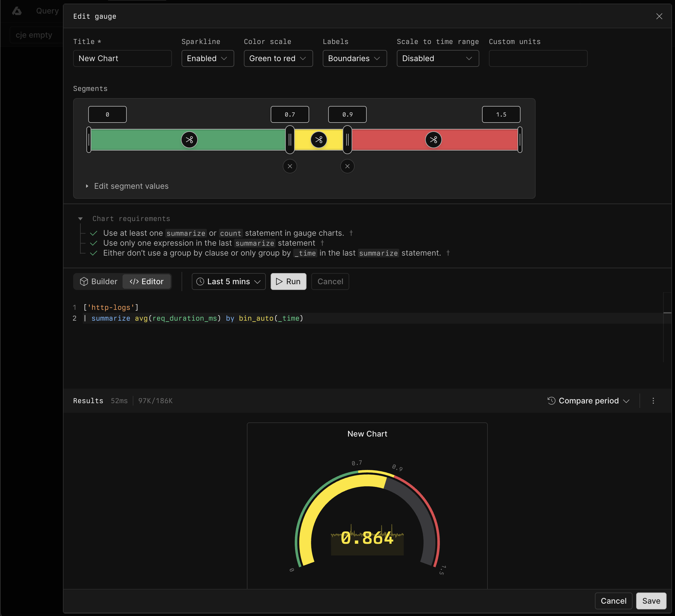675x616 pixels.
Task: Click the 97K/186K rows stat
Action: point(155,401)
